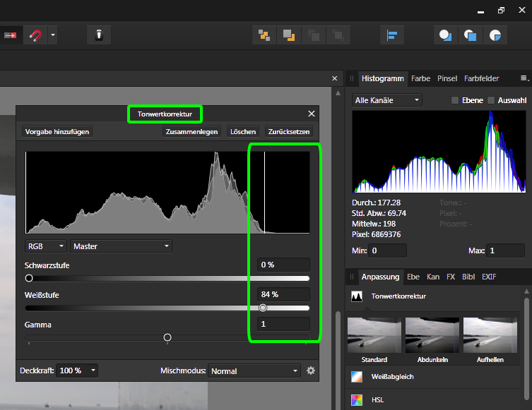Click the red magnet snapping icon
The image size is (532, 410).
click(35, 35)
